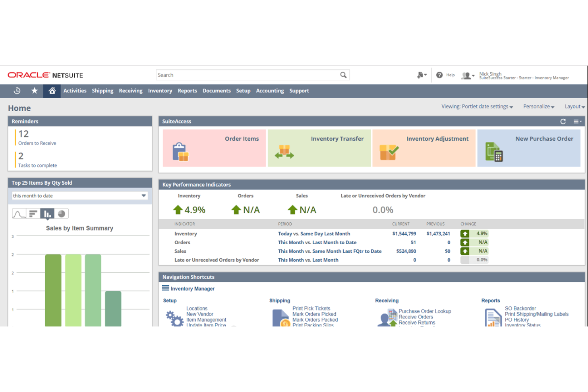Open the Activities menu
Viewport: 588px width, 392px height.
pos(75,91)
